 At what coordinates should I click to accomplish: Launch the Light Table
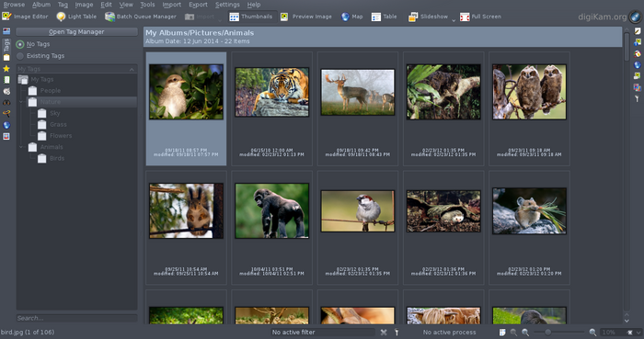point(76,17)
